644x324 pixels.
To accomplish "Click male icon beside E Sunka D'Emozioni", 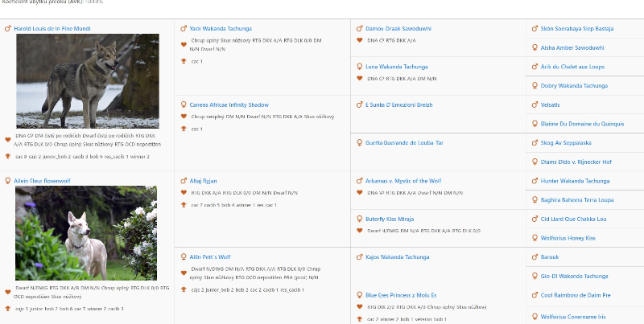I will pyautogui.click(x=359, y=105).
